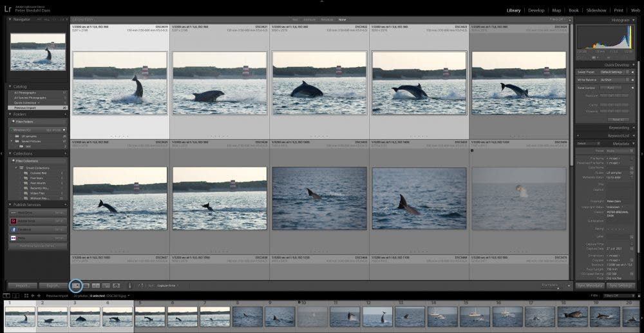Go back with the left arrow icon
Screen dimensions: 644x333
tap(33, 296)
